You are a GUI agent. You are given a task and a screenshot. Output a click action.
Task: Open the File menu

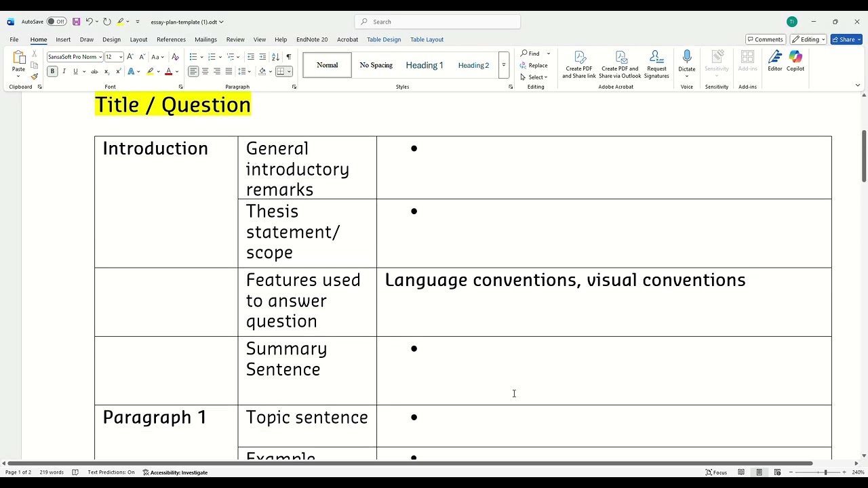[x=14, y=39]
